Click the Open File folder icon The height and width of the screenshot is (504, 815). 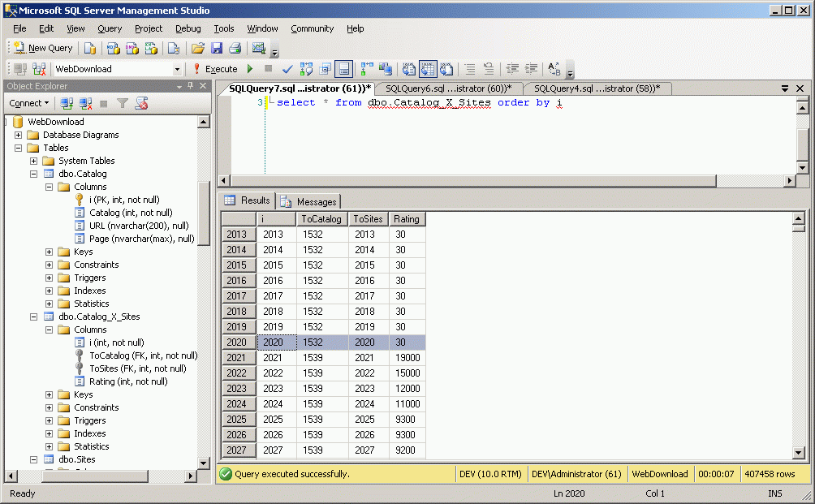tap(197, 49)
